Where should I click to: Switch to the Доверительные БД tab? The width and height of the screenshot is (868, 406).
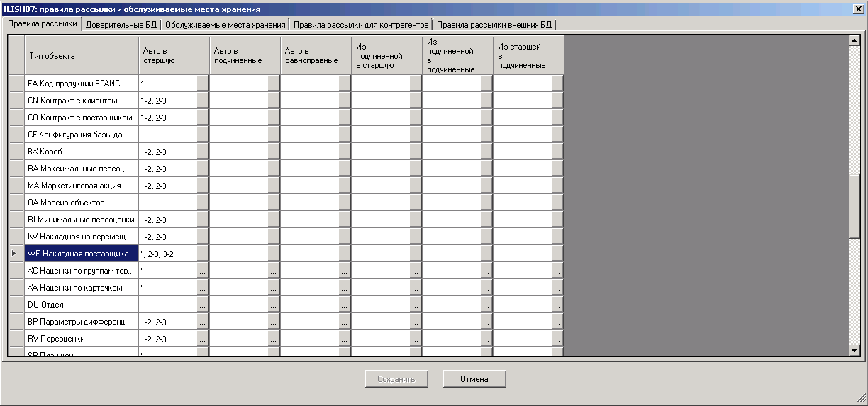(121, 24)
